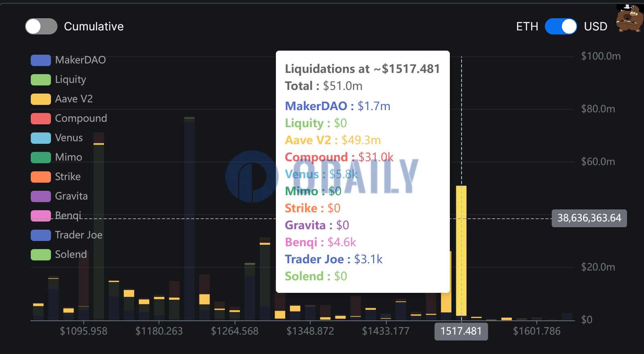644x354 pixels.
Task: Click the Gravita purple legend swatch
Action: (x=41, y=196)
